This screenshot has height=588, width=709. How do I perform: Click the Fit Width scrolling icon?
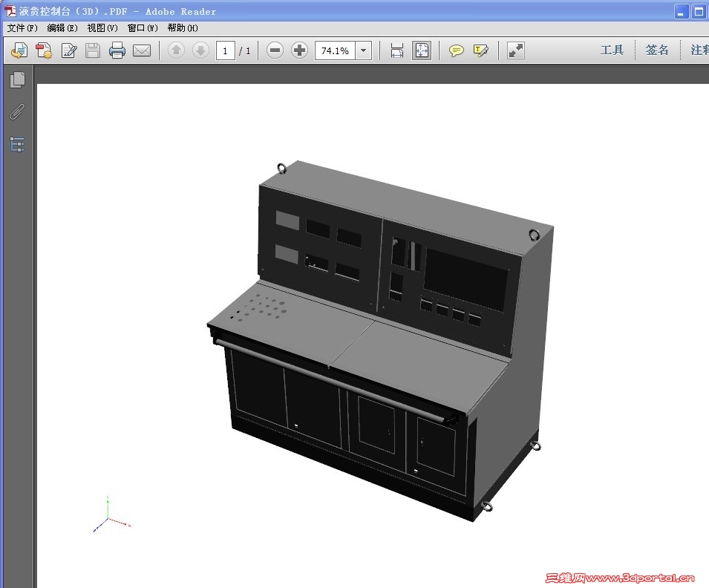click(x=396, y=50)
